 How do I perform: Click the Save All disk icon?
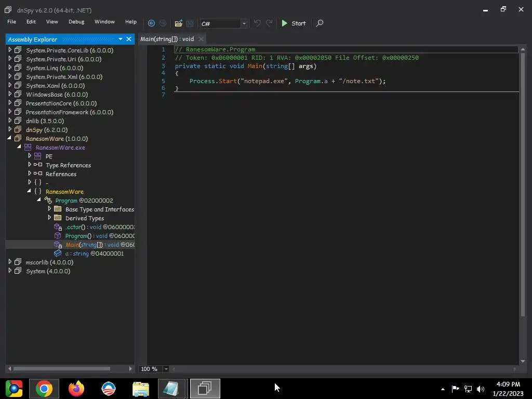(190, 23)
